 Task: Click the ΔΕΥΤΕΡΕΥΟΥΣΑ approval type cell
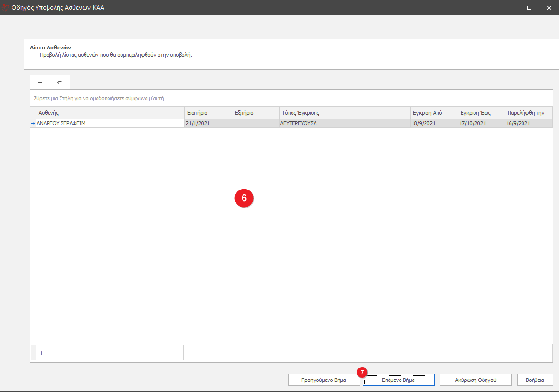click(x=344, y=123)
